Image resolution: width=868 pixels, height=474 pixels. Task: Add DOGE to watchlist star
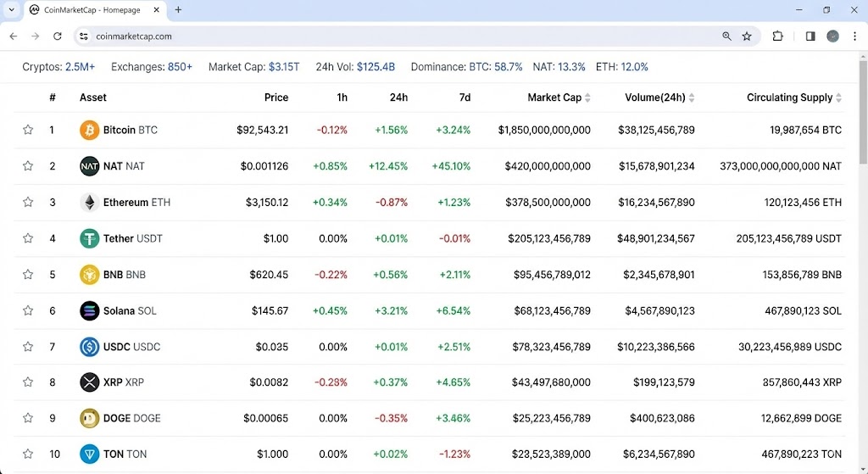(x=28, y=418)
